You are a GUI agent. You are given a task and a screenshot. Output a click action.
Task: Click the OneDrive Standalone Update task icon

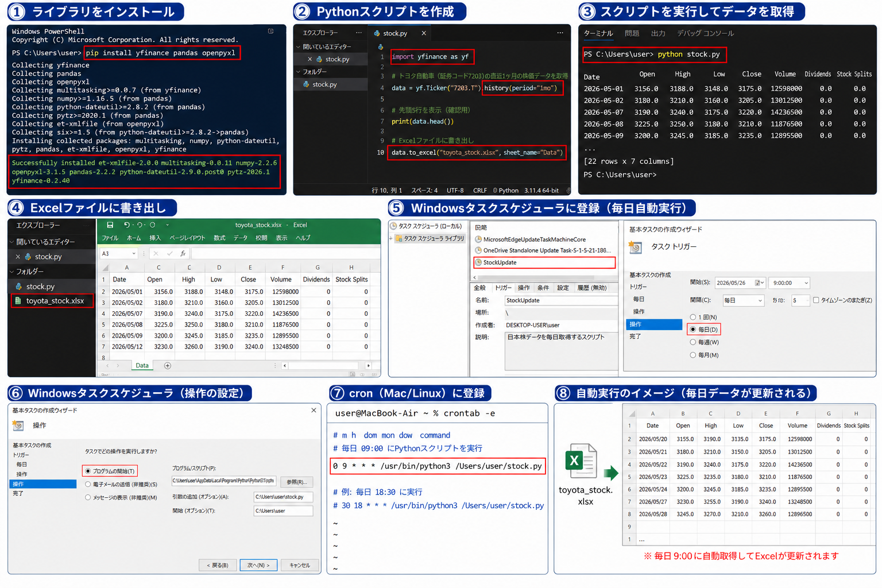click(x=478, y=250)
